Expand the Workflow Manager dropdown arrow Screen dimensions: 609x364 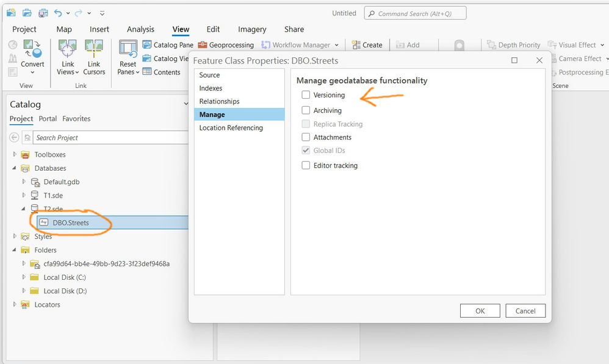(x=336, y=45)
